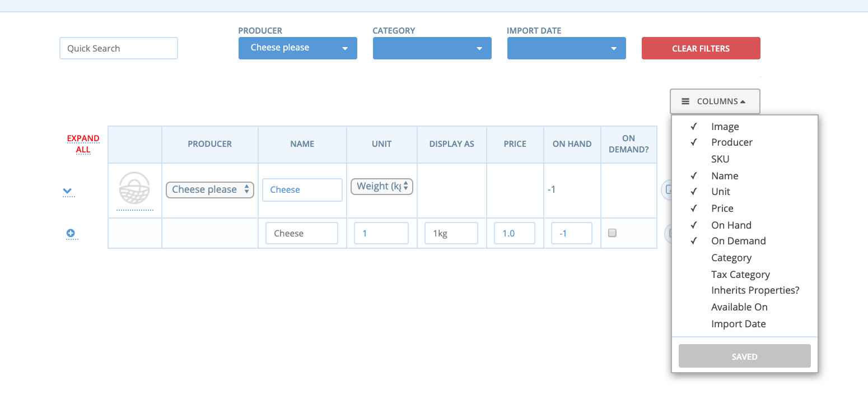Click the Name column header
Viewport: 868px width, 408px height.
pyautogui.click(x=302, y=144)
